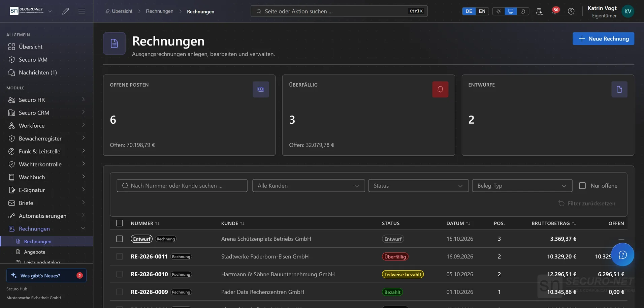Open notifications bell with 50 badge
Viewport: 644px width, 308px height.
(555, 11)
